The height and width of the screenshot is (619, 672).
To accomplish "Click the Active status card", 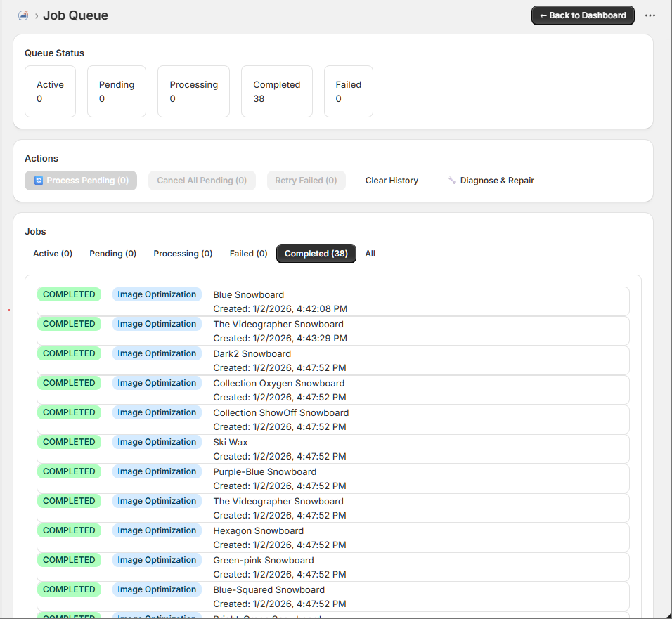I will pos(50,91).
